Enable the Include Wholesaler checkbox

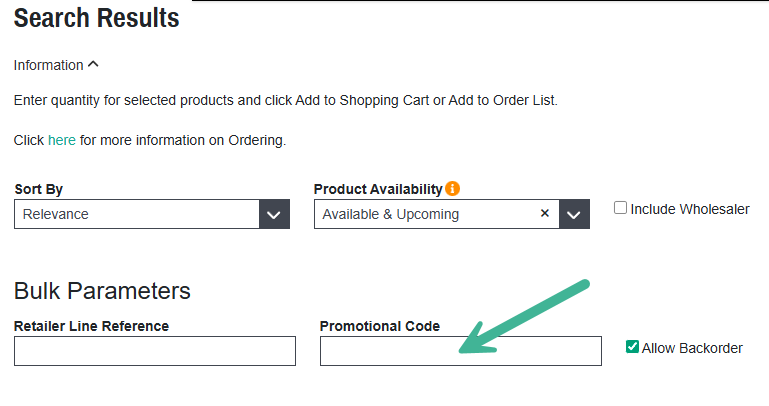coord(621,208)
